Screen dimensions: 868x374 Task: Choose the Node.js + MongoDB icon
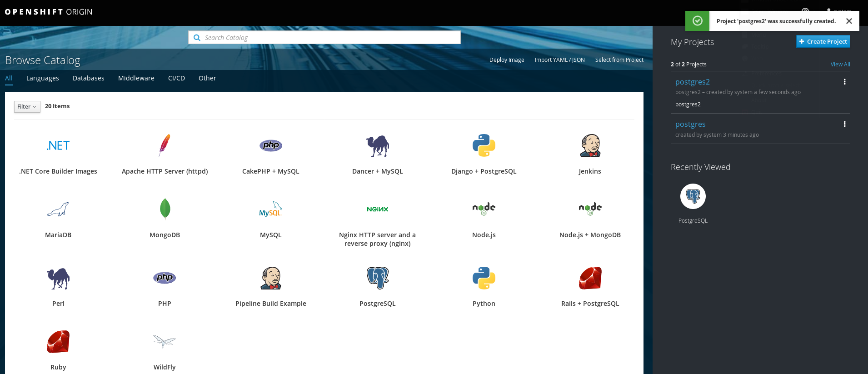pyautogui.click(x=590, y=209)
